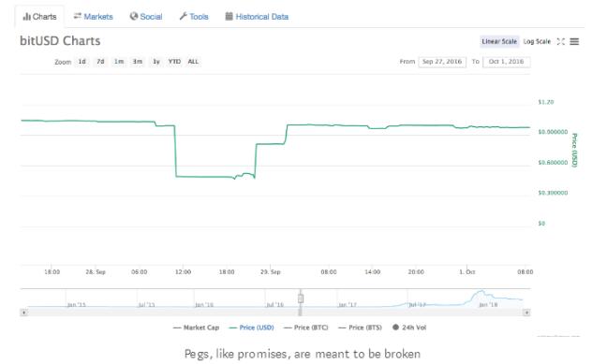Open the Historical Data tab

pyautogui.click(x=257, y=17)
